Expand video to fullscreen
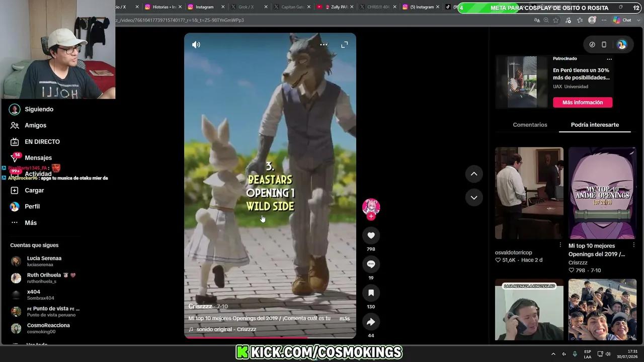Viewport: 644px width, 362px height. 345,45
